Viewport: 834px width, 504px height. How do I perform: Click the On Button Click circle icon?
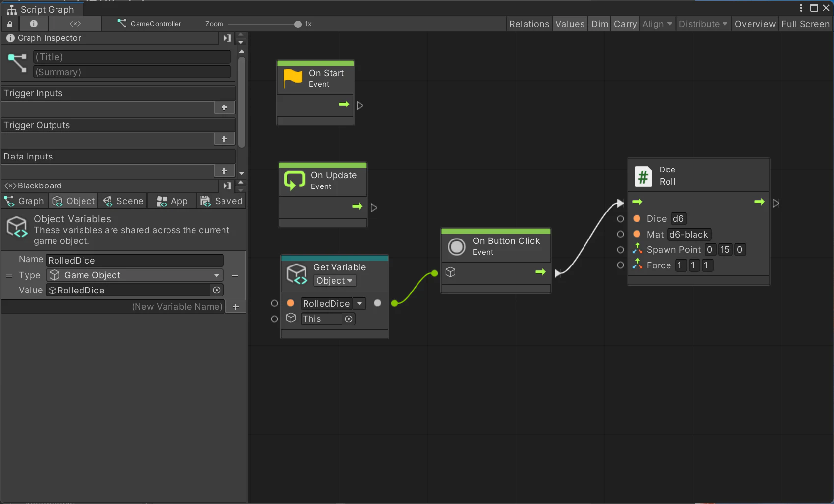click(457, 247)
